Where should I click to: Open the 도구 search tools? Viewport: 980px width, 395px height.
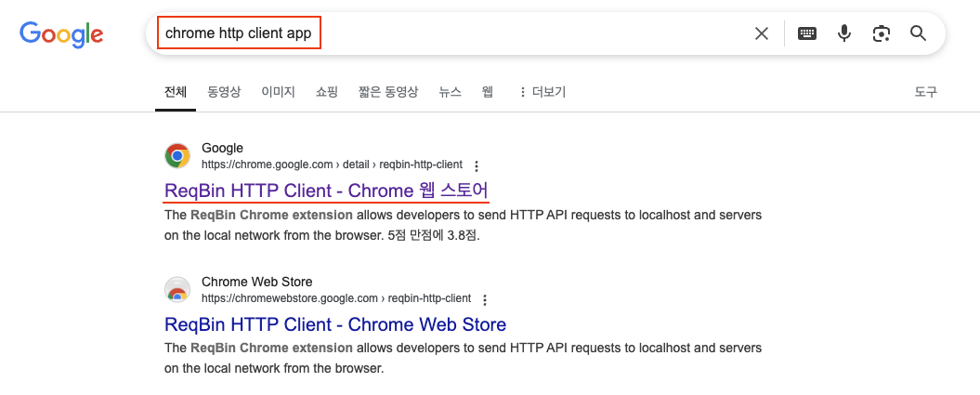(925, 93)
